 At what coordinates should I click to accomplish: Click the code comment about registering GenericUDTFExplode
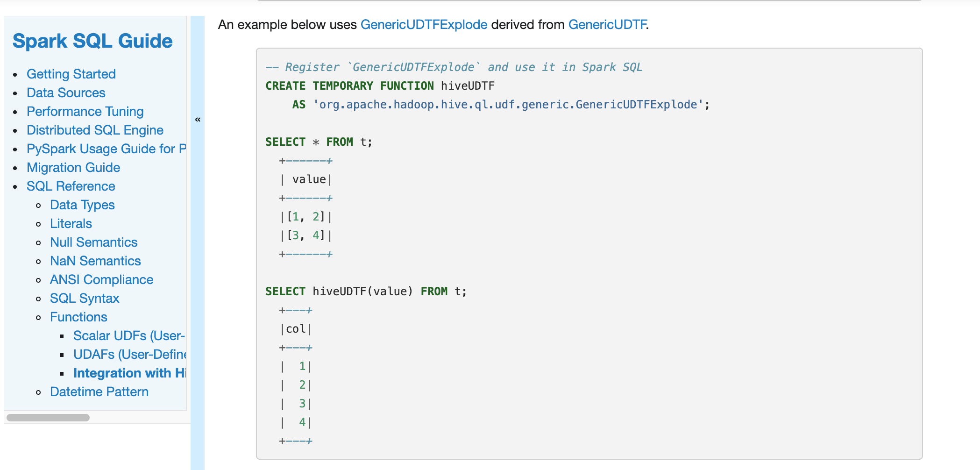coord(454,67)
